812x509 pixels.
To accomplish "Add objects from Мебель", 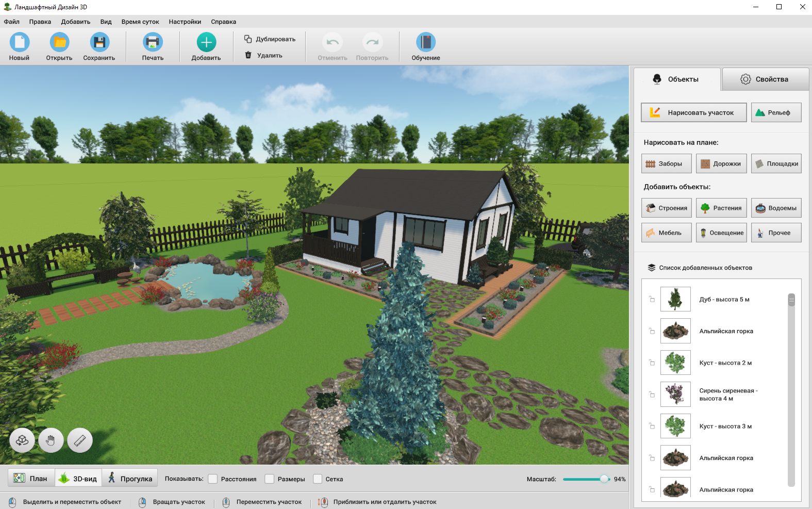I will [667, 233].
